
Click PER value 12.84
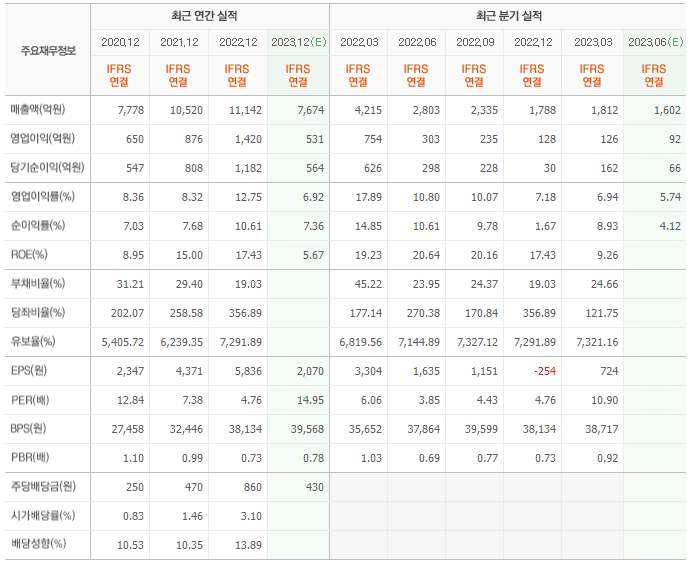tap(130, 401)
